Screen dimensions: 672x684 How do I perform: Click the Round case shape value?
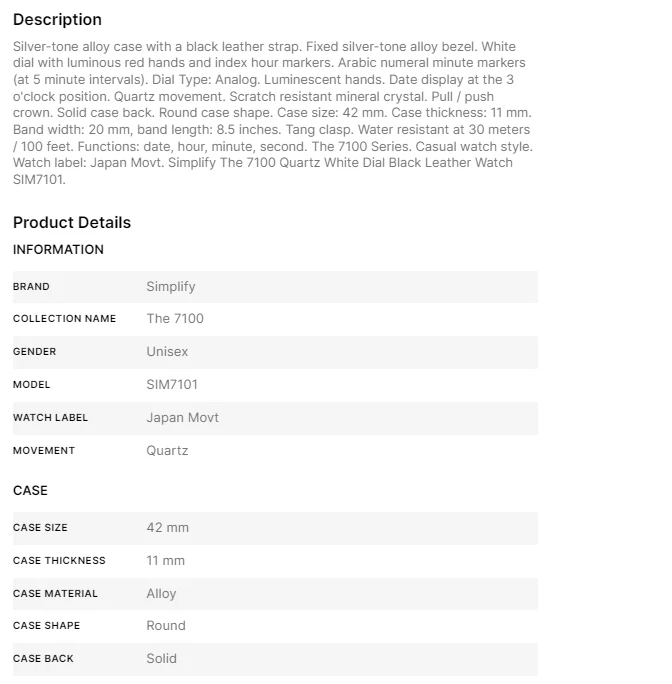click(166, 626)
